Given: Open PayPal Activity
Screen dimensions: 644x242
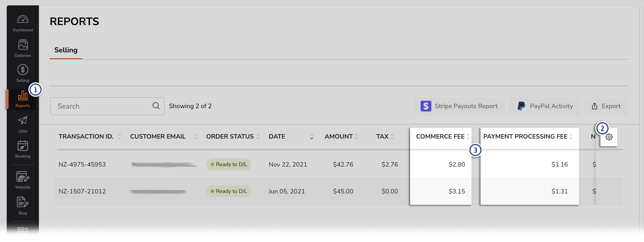Looking at the screenshot, I should pyautogui.click(x=544, y=106).
